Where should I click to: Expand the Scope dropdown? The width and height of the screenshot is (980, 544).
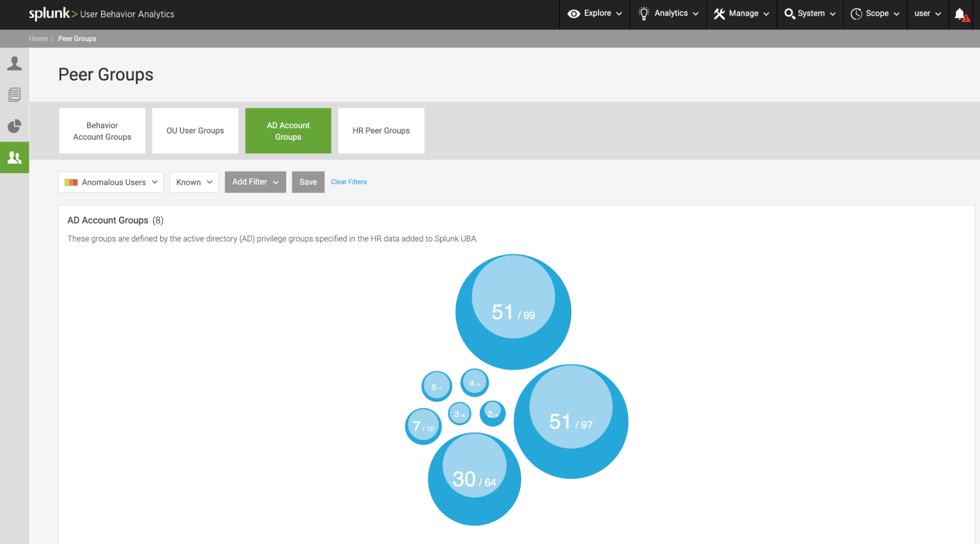[876, 14]
